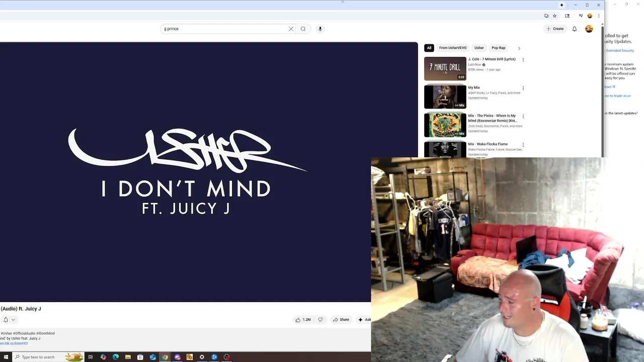Select the All filter chip
The image size is (644, 362).
click(429, 48)
